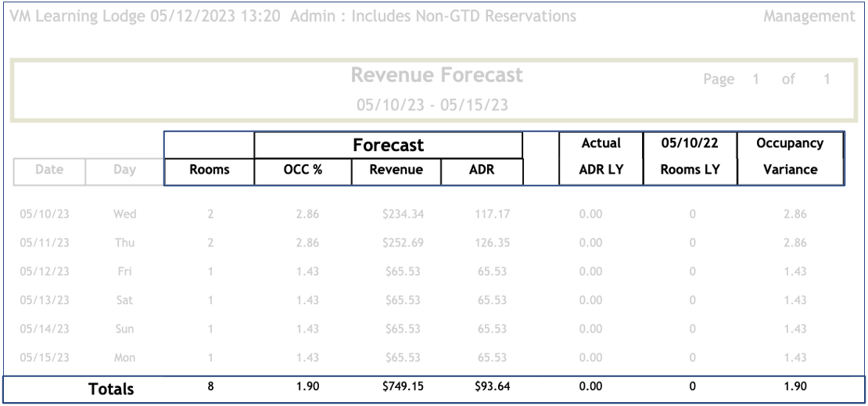Click the Totals row label
The height and width of the screenshot is (406, 868).
pyautogui.click(x=111, y=389)
